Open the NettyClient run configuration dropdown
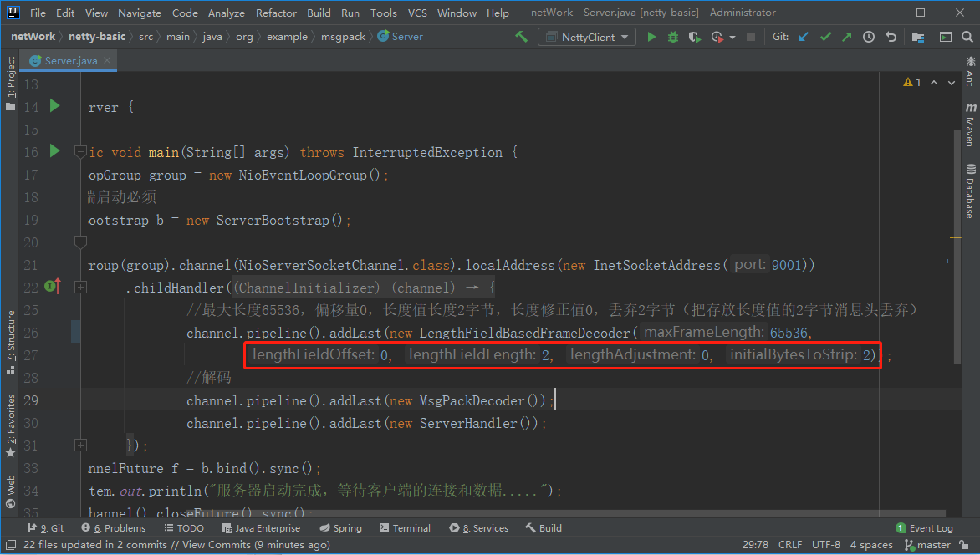The height and width of the screenshot is (555, 980). coord(587,37)
